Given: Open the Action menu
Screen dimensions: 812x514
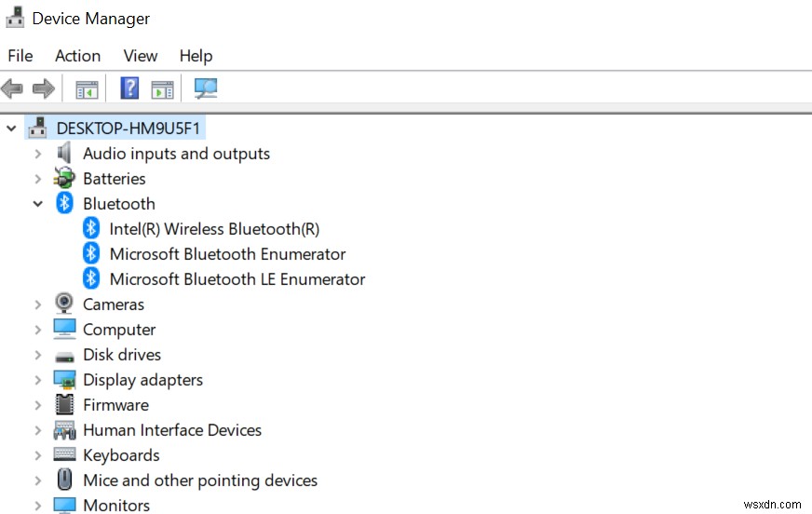Looking at the screenshot, I should click(77, 56).
